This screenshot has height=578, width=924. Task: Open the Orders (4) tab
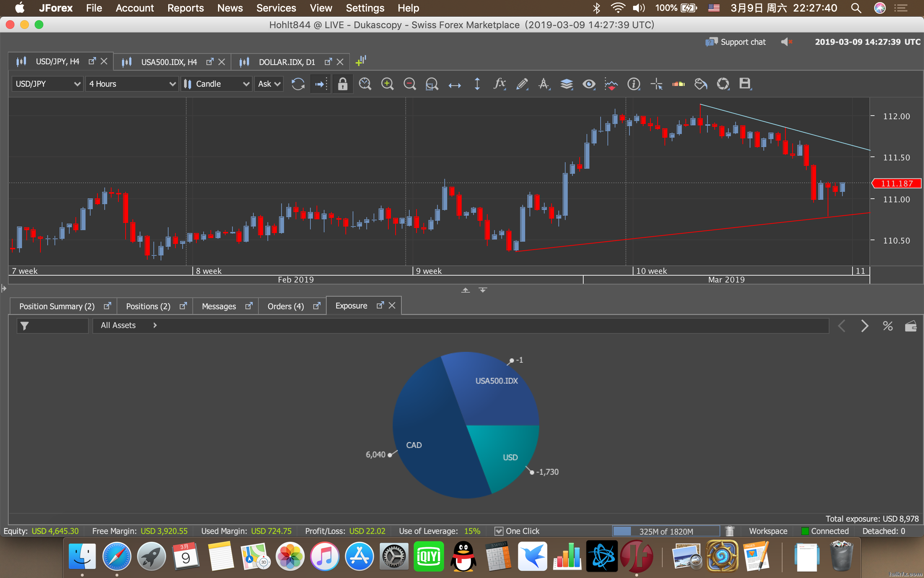tap(286, 306)
